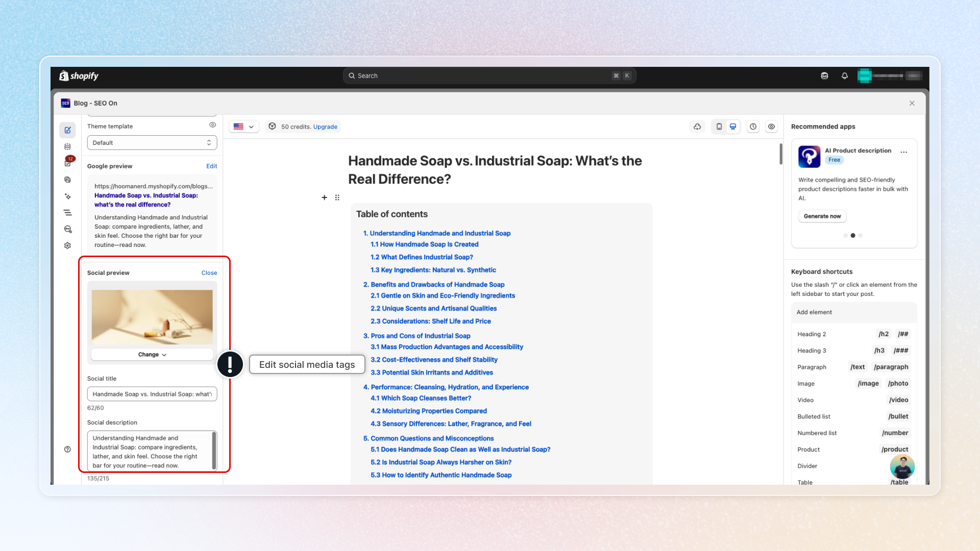Viewport: 980px width, 551px height.
Task: Open the sidebar settings gear icon
Action: coord(67,245)
